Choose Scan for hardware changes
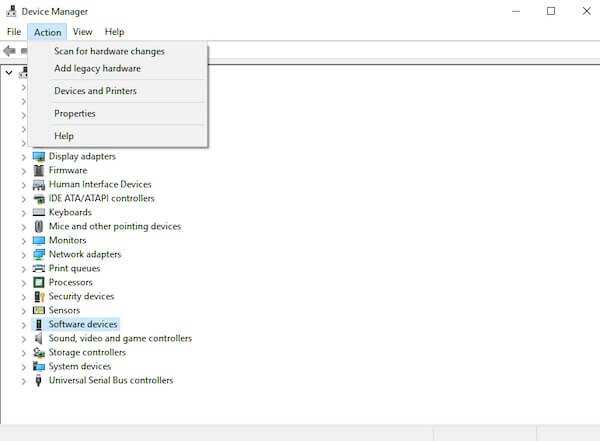This screenshot has height=441, width=600. point(109,51)
